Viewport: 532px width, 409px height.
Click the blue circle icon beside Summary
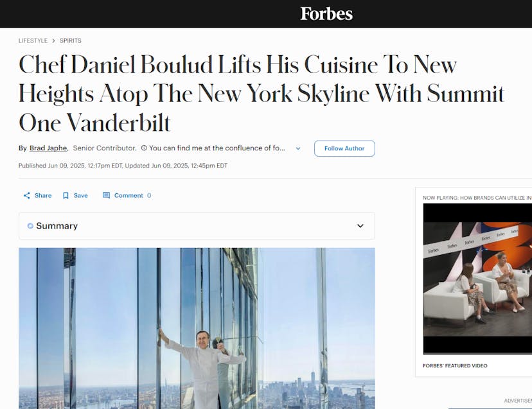[x=30, y=226]
